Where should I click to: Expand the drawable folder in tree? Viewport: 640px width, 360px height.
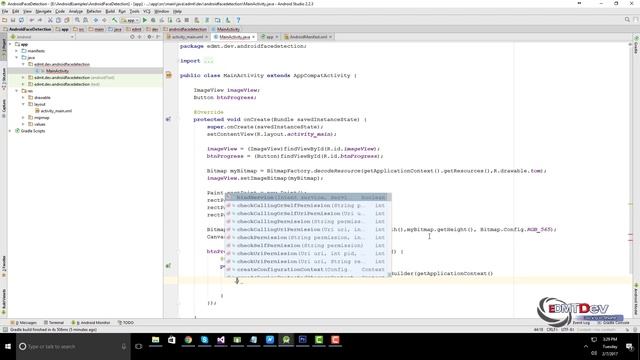(23, 98)
